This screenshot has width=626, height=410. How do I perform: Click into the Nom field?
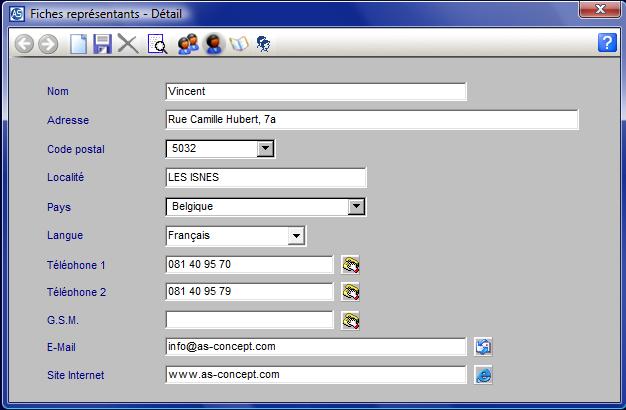pyautogui.click(x=316, y=91)
